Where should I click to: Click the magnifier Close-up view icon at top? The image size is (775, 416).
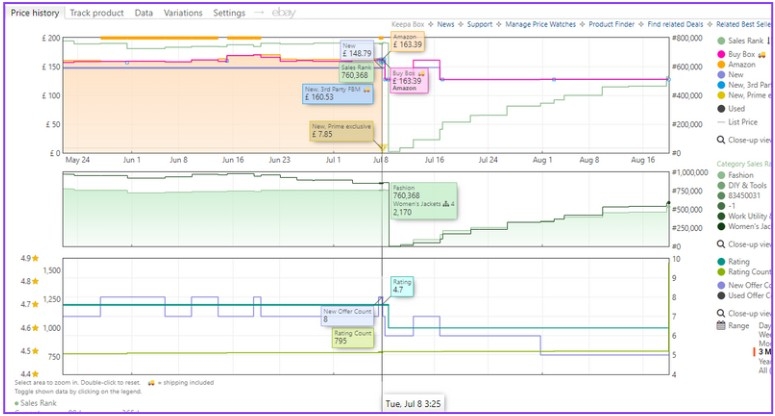click(722, 141)
